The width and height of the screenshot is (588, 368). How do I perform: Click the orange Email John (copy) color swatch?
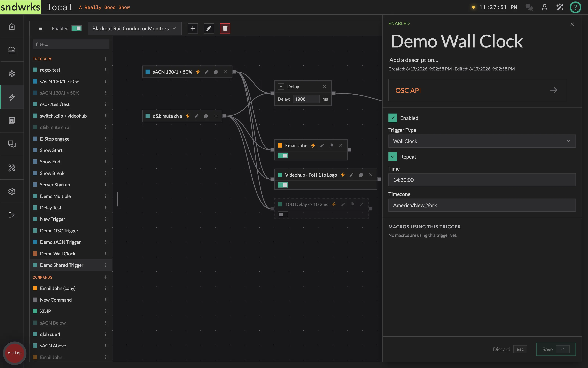(35, 288)
